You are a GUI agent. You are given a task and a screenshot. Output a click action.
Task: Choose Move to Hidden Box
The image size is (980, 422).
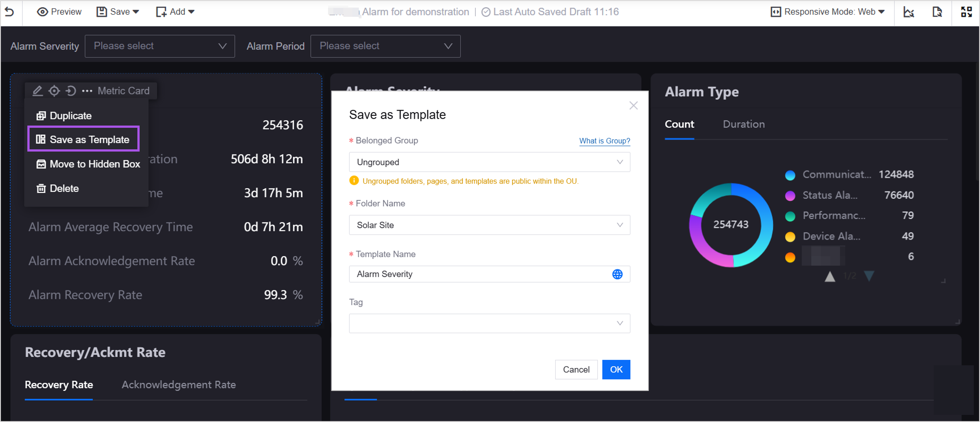pyautogui.click(x=88, y=164)
